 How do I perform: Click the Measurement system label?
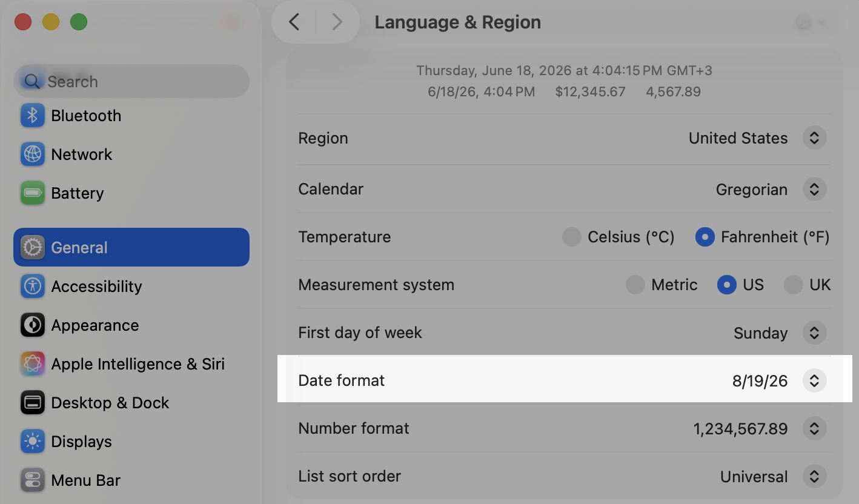tap(376, 285)
